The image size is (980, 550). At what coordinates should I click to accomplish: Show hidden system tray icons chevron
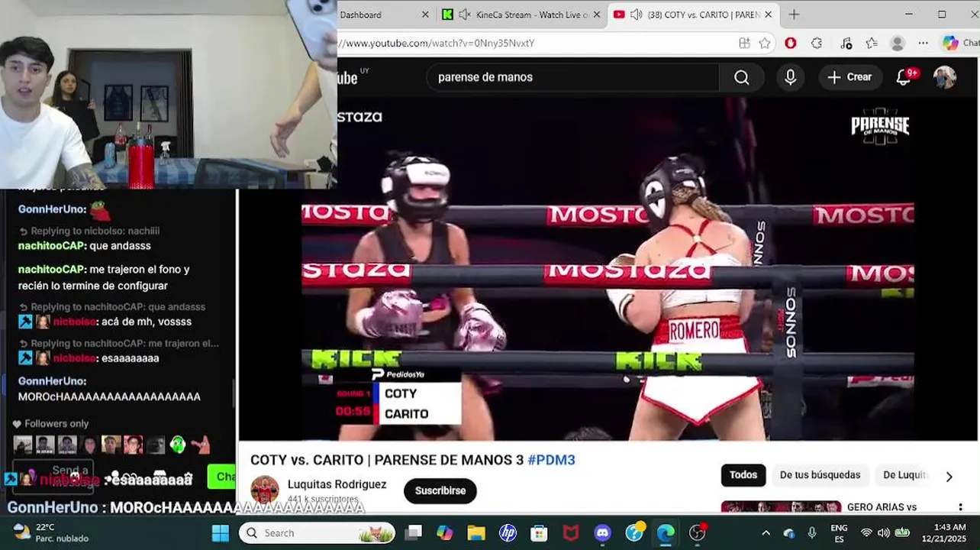(x=766, y=532)
